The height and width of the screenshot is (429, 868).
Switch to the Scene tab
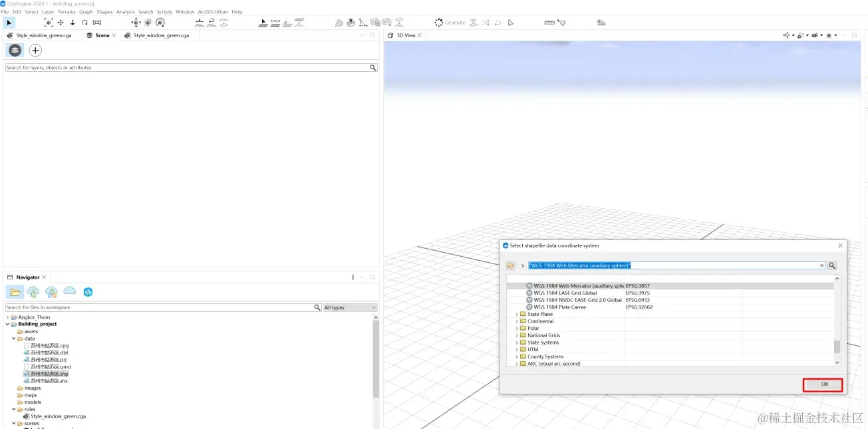(x=101, y=35)
